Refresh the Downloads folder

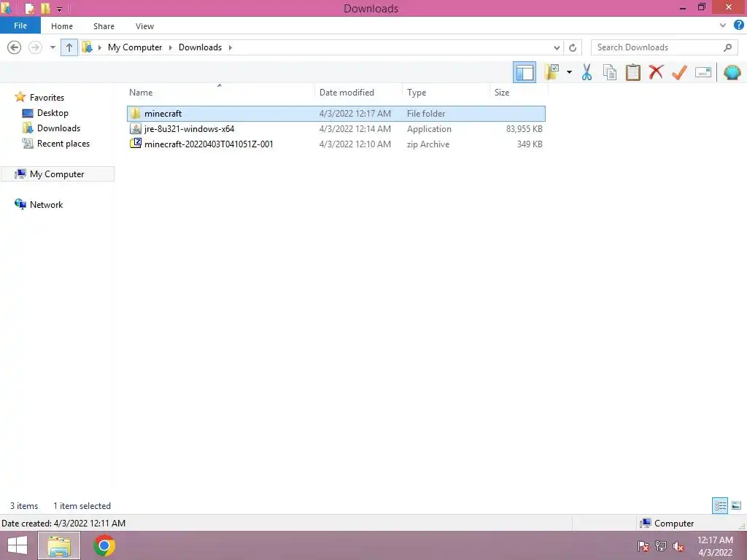[x=573, y=47]
